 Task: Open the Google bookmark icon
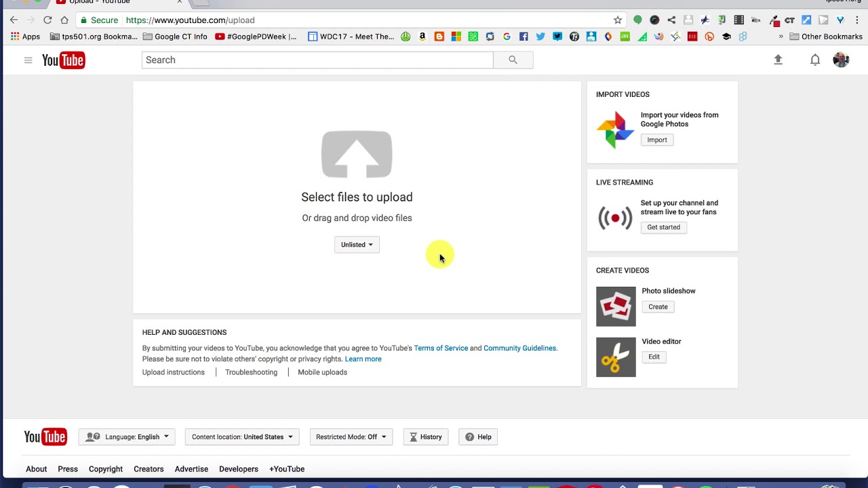click(x=507, y=37)
